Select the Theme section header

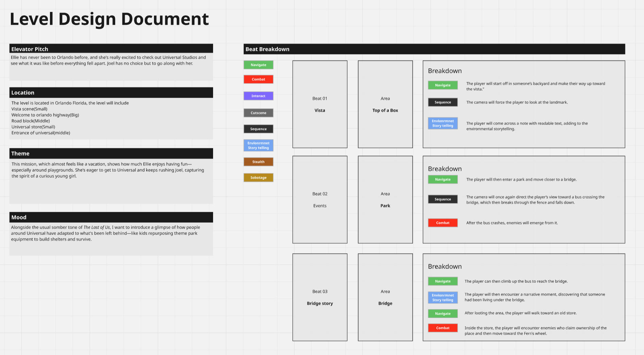click(x=111, y=153)
